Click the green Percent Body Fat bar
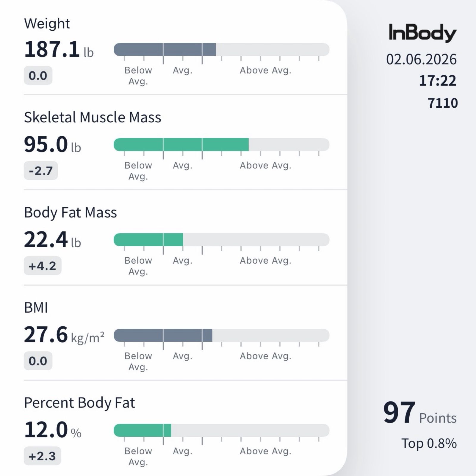Viewport: 476px width, 476px height. pos(143,430)
